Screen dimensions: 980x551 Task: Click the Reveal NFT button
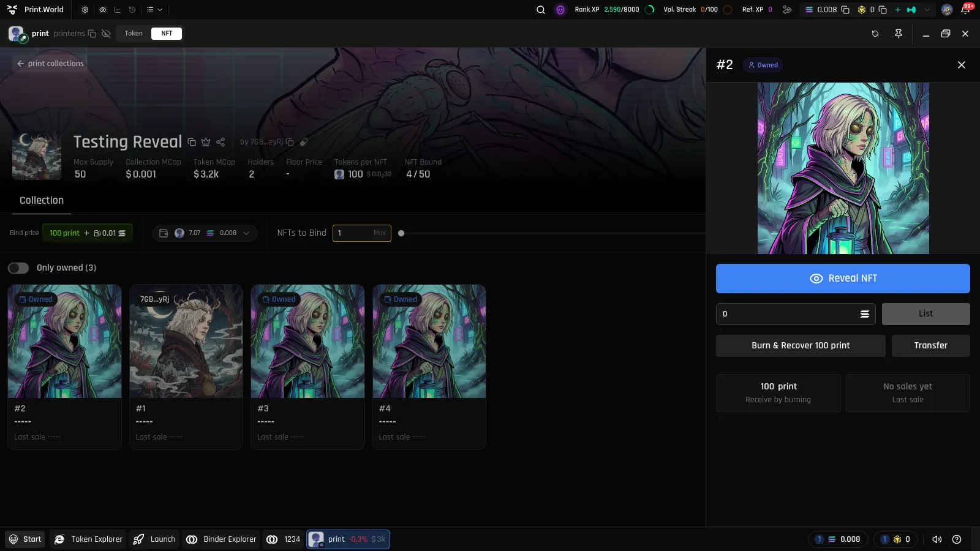843,279
